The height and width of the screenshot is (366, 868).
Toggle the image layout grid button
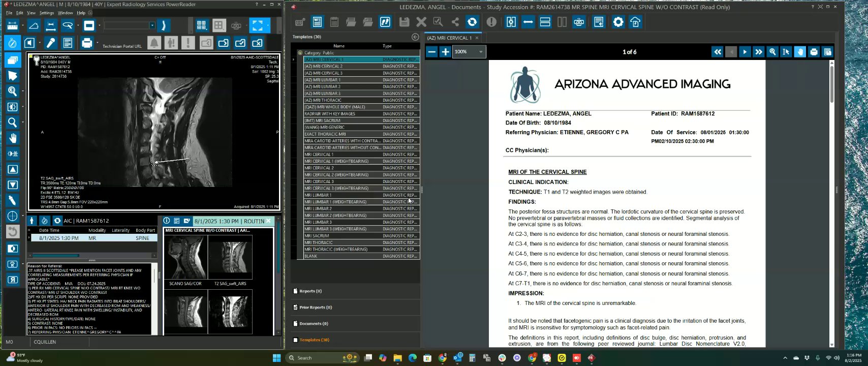point(201,25)
